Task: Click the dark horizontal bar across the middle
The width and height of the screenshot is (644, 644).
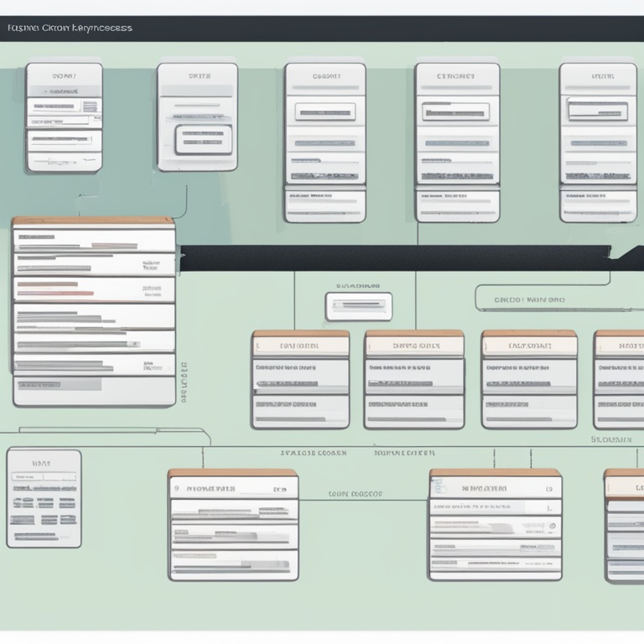Action: [x=402, y=257]
